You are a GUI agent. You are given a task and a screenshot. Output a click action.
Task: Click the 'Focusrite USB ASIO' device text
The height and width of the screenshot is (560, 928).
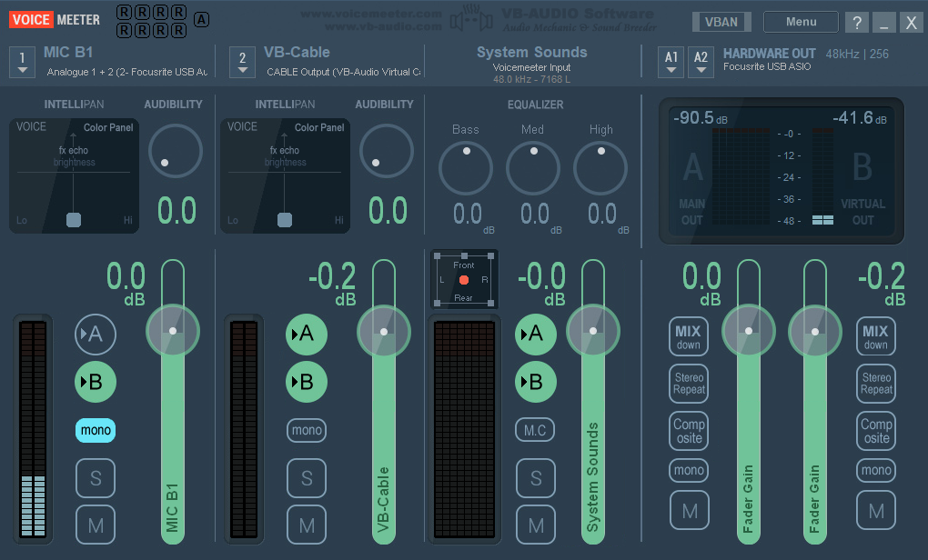tap(767, 67)
